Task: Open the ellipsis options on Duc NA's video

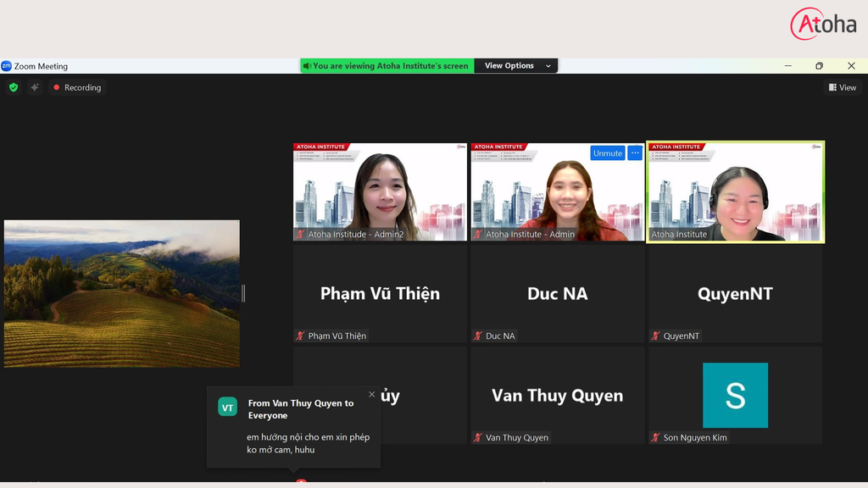Action: (x=635, y=152)
